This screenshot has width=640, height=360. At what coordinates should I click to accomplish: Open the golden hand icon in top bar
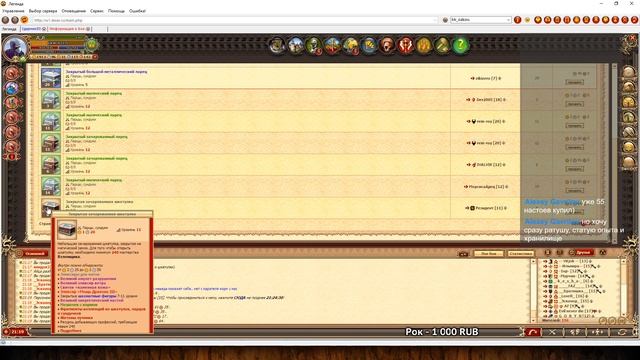tap(424, 45)
